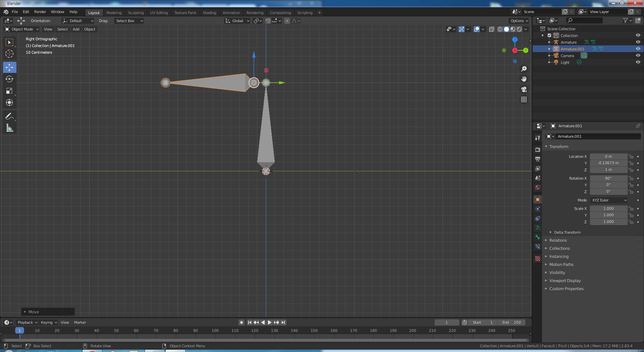Switch orthographic/perspective grid icon
This screenshot has height=352, width=644.
pos(524,99)
